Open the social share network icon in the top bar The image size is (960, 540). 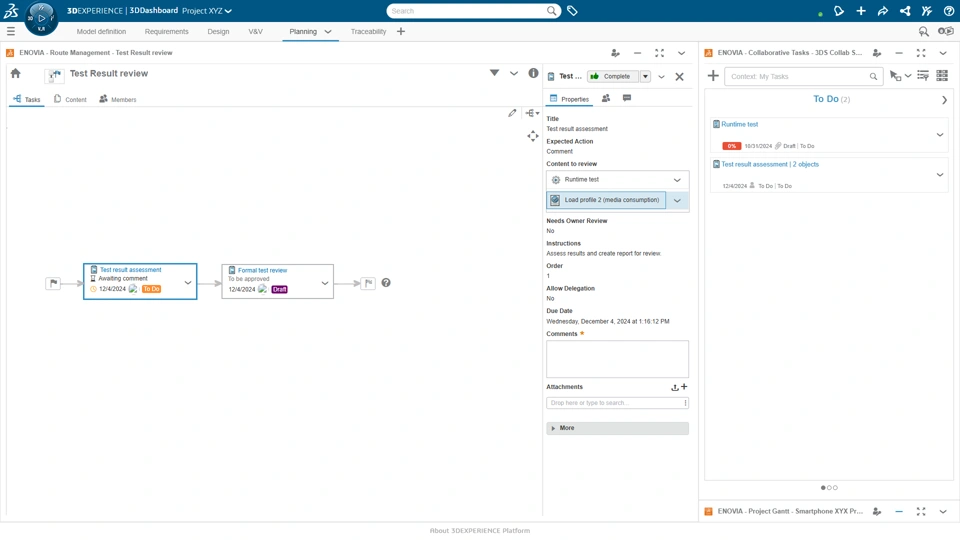905,10
